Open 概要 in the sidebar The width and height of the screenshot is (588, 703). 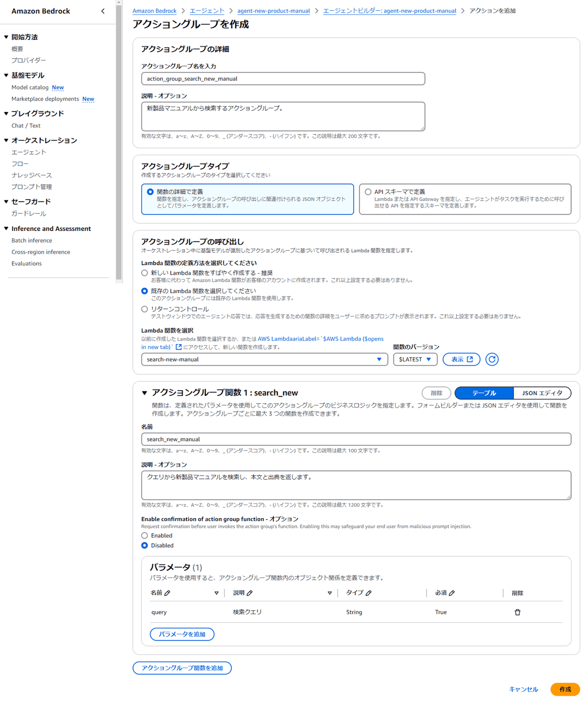point(17,49)
